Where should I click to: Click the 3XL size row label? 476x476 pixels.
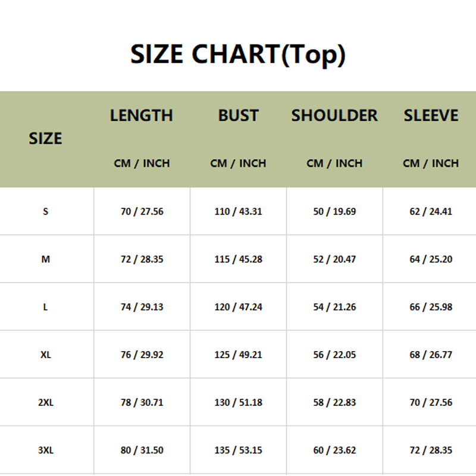point(45,450)
